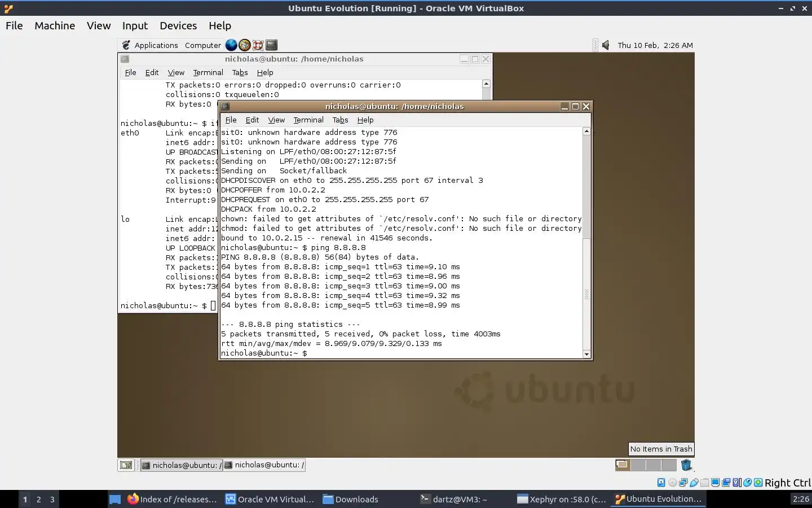This screenshot has height=508, width=812.
Task: Click the front terminal's 'nicholas@ubuntu:~ $' prompt at the bottom
Action: point(264,353)
